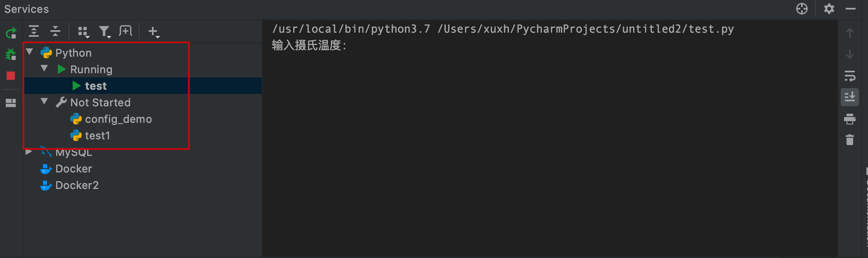
Task: Open the Group By grid icon dropdown
Action: (x=84, y=32)
